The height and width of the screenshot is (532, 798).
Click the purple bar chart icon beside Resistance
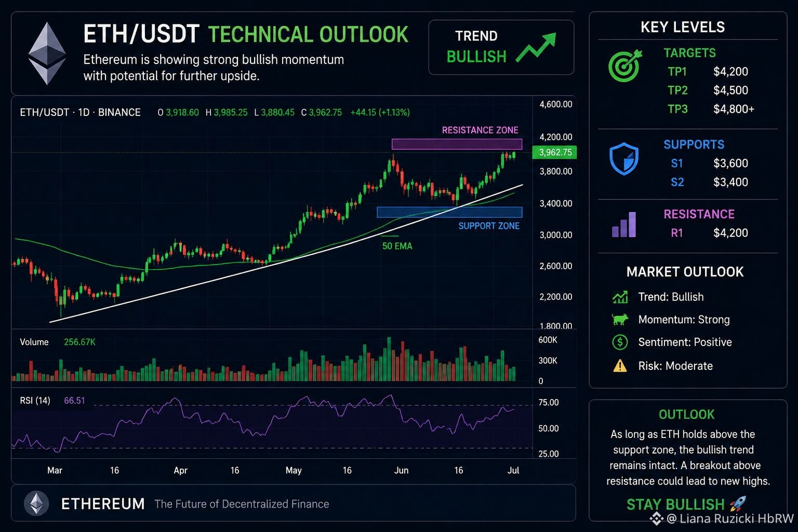point(624,224)
